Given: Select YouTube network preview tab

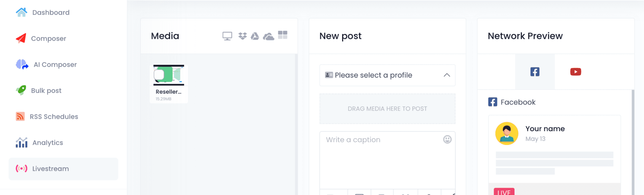Looking at the screenshot, I should point(576,72).
